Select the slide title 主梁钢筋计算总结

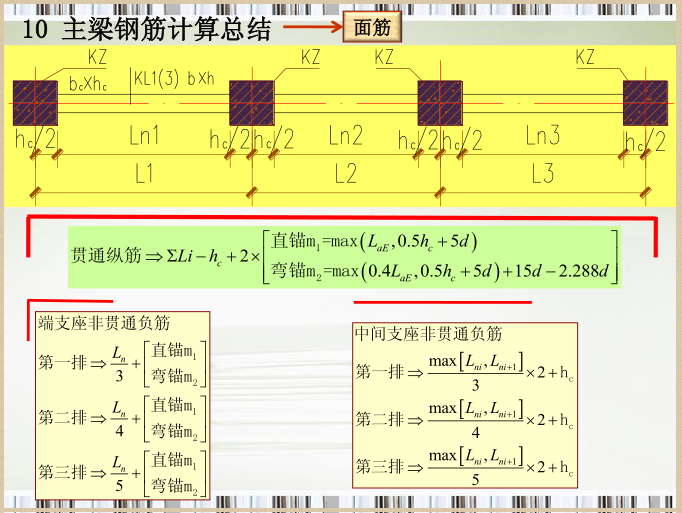166,29
